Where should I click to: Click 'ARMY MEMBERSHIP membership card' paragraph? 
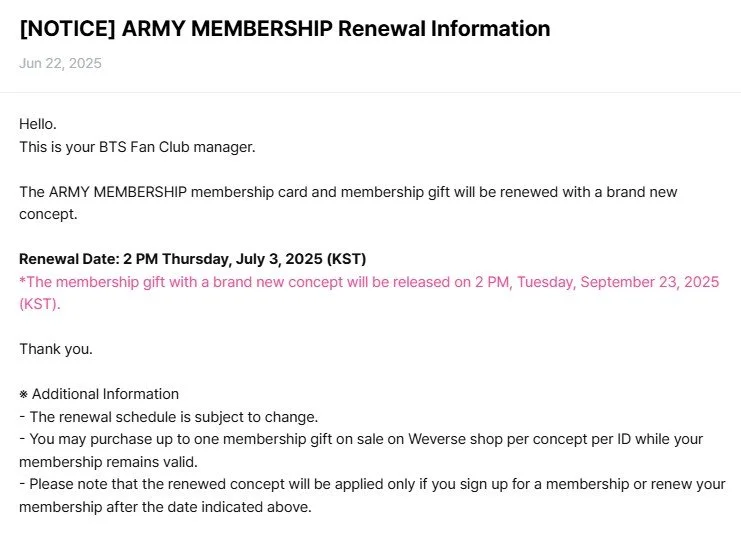point(348,203)
